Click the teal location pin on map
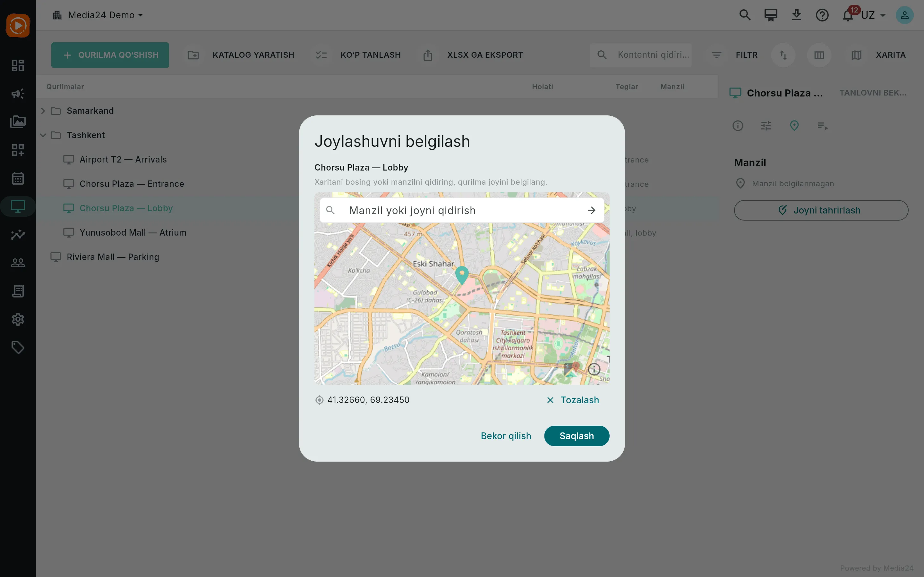The image size is (924, 577). point(462,275)
